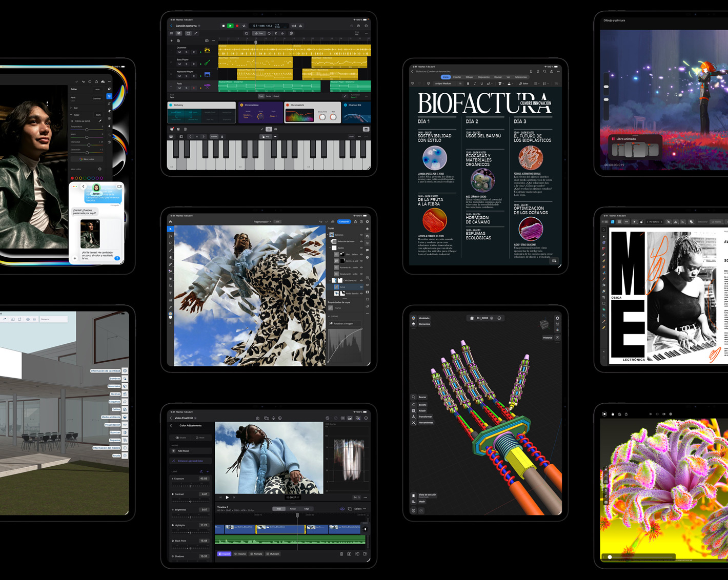This screenshot has height=580, width=728.
Task: Open the Fragmentado document title dropdown
Action: pos(262,221)
